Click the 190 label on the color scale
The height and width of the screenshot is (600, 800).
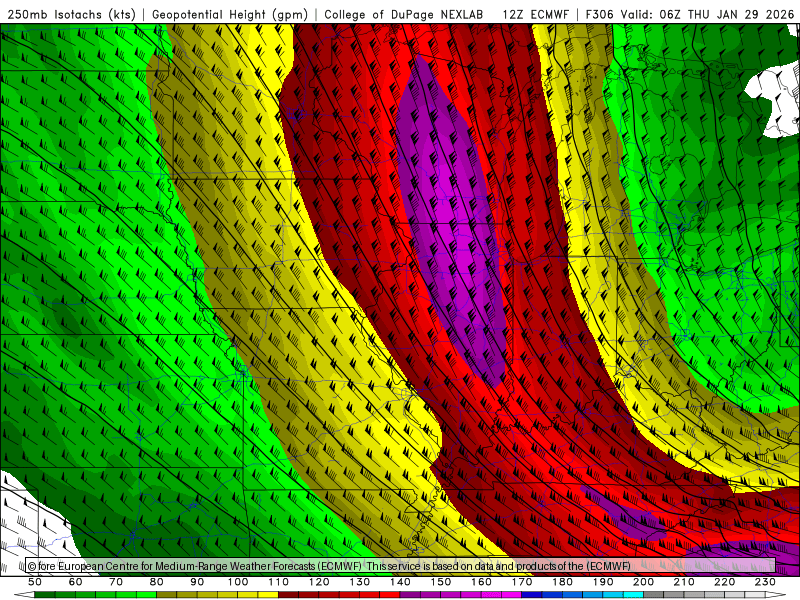603,582
